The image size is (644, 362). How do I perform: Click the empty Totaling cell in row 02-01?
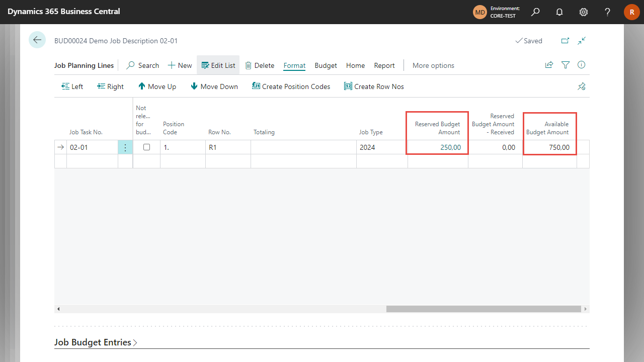[303, 147]
